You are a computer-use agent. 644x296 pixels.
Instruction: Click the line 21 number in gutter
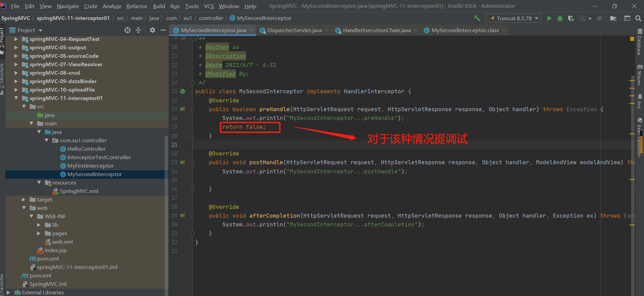pyautogui.click(x=174, y=145)
